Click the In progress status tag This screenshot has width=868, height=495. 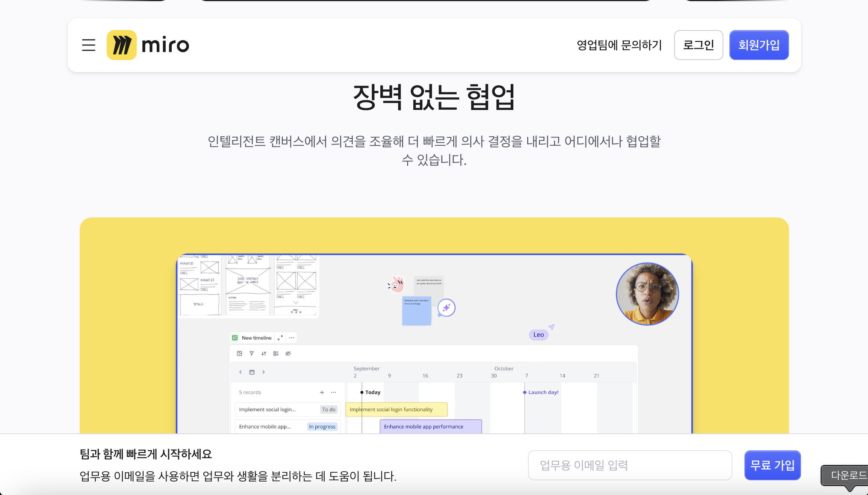[x=322, y=427]
